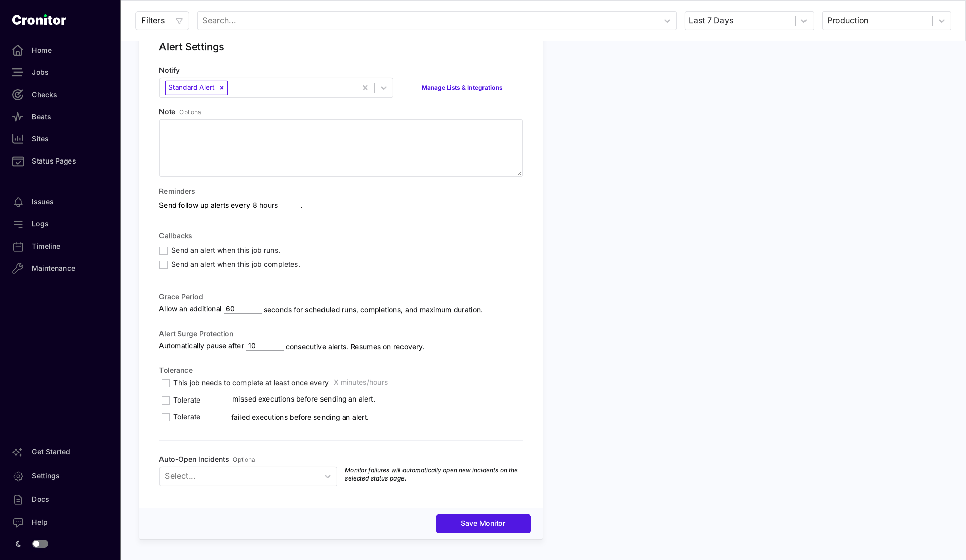Click the Alert Surge Protection count field

(265, 346)
